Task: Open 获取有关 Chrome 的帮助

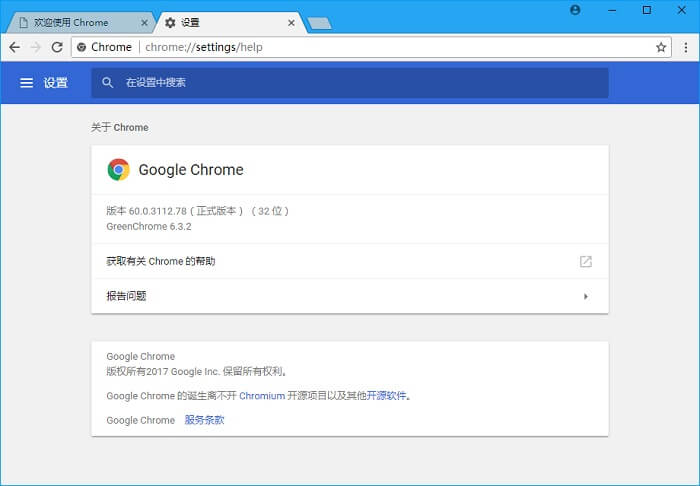Action: coord(350,262)
